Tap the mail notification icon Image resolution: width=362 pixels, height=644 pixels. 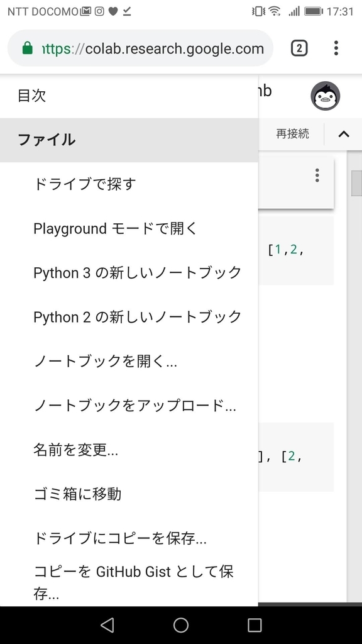tap(85, 11)
